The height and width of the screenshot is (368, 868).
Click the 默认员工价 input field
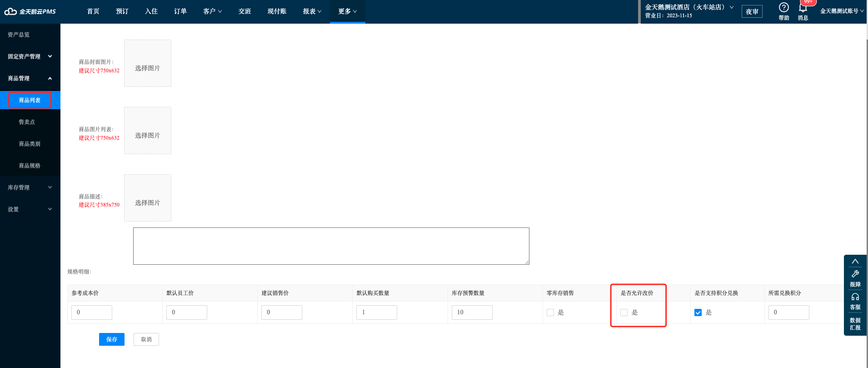point(187,313)
